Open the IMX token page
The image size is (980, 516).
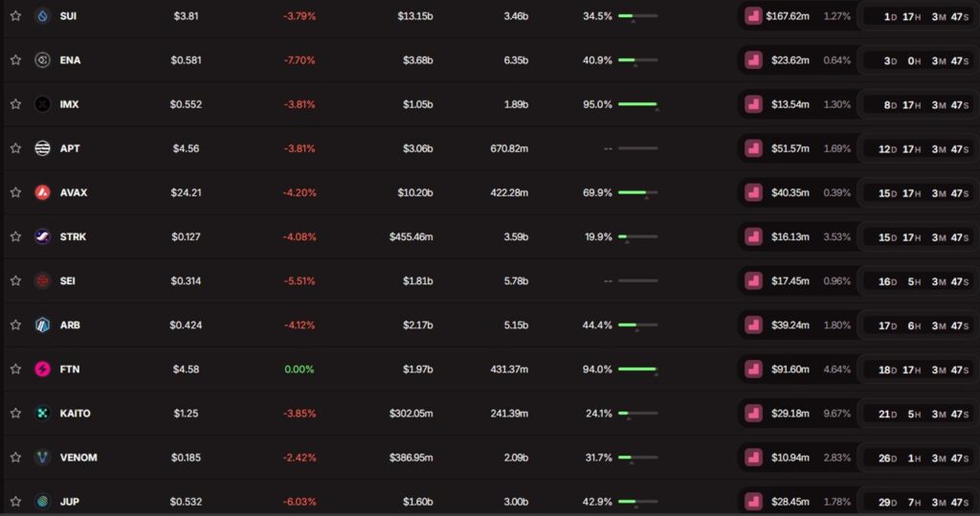click(69, 104)
